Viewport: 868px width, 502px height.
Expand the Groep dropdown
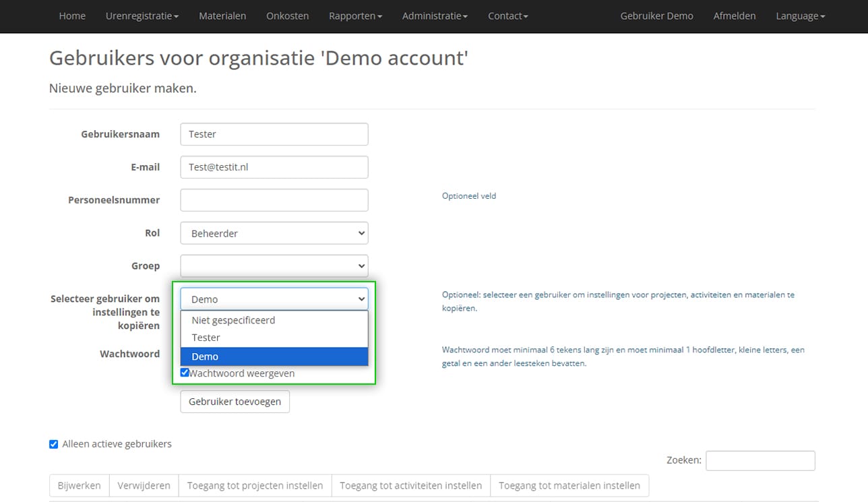(274, 265)
